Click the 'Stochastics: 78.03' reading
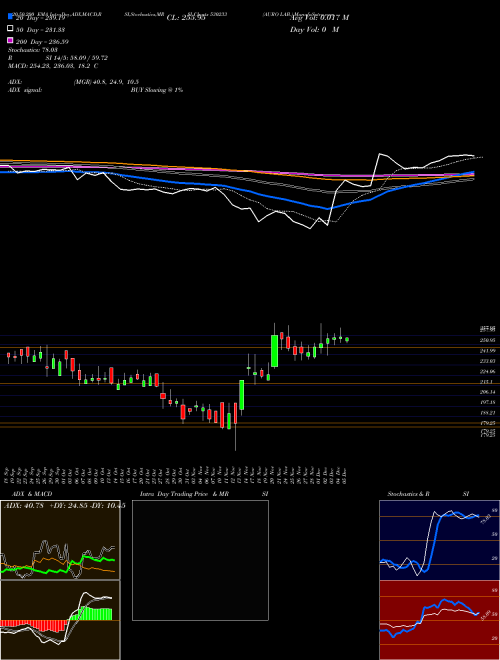The height and width of the screenshot is (660, 500). point(33,50)
